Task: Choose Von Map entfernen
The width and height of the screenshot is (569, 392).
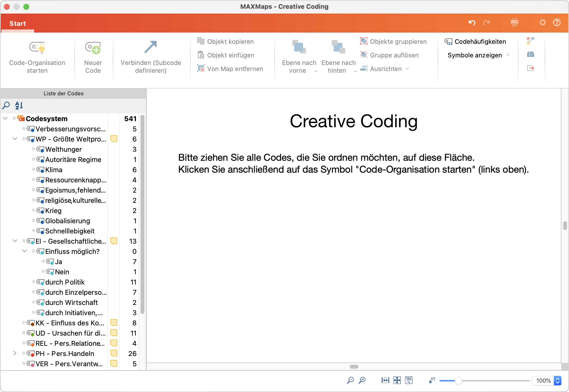Action: [230, 69]
